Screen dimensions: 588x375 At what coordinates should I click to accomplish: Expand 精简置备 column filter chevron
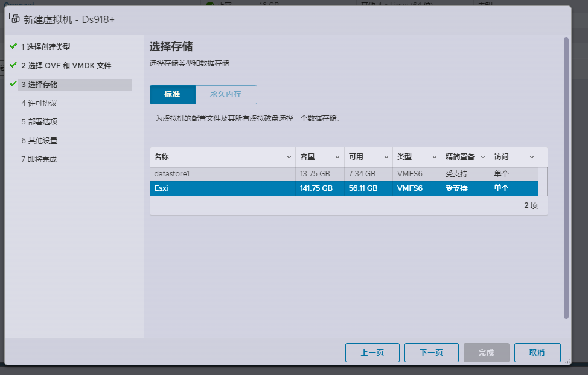482,157
